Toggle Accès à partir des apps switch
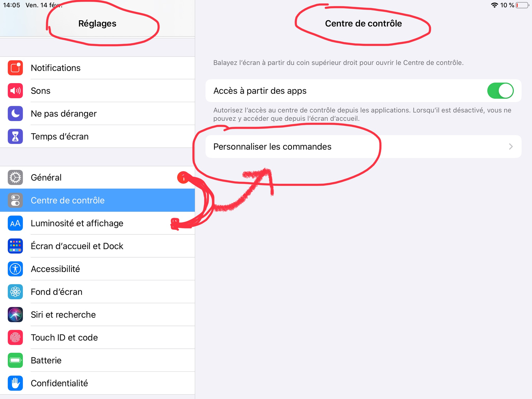 pos(500,91)
